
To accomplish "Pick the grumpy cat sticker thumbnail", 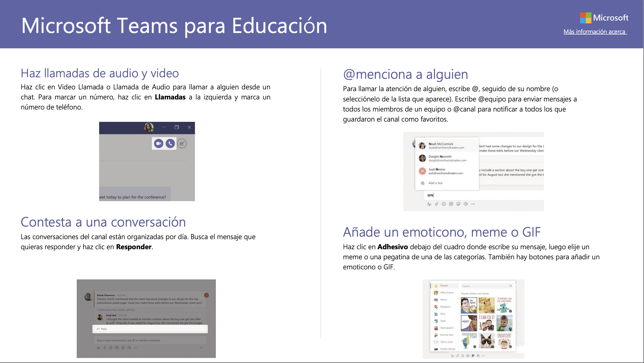I will [x=487, y=341].
